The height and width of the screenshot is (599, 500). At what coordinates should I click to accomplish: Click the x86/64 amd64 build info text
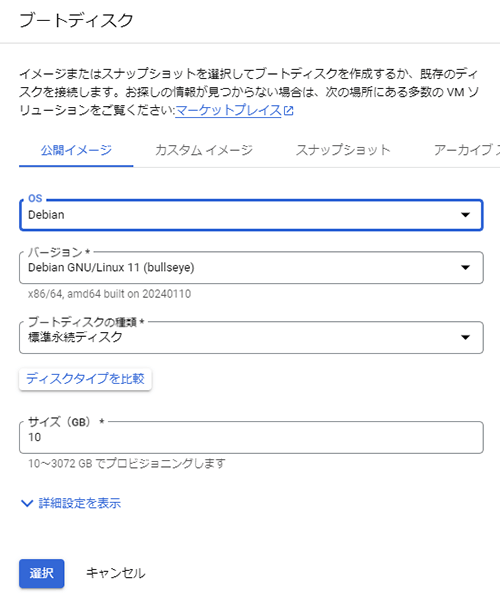[109, 294]
